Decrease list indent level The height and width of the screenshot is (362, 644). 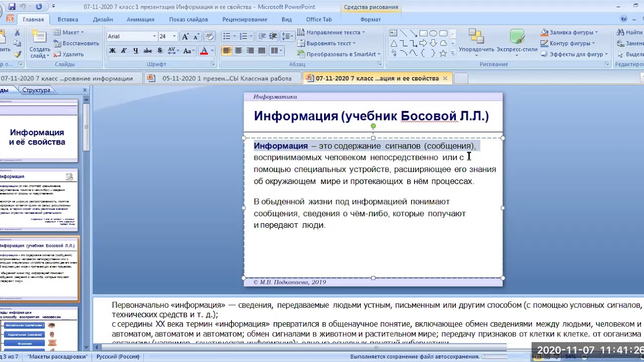261,36
